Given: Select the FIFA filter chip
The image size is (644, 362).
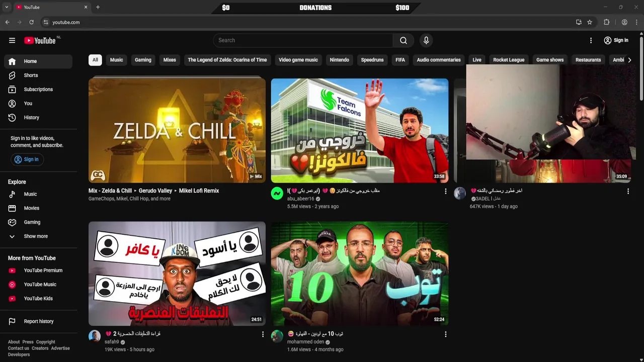Looking at the screenshot, I should (x=400, y=60).
